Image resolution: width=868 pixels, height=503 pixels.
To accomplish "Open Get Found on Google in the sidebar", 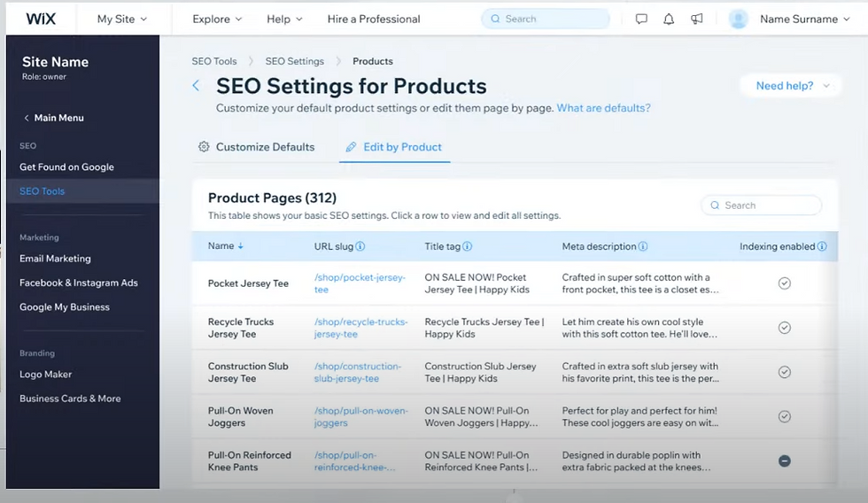I will 66,167.
